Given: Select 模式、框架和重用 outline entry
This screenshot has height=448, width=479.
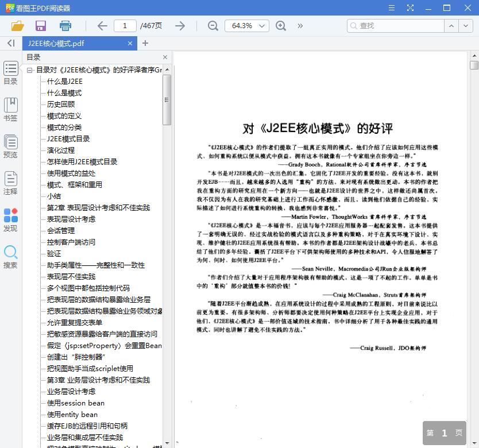Looking at the screenshot, I should (x=75, y=184).
